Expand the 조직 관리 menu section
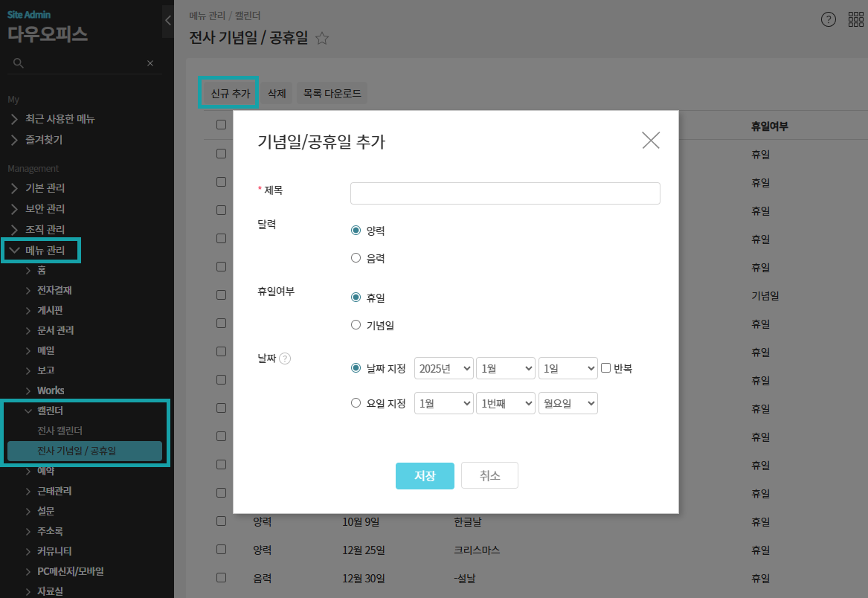This screenshot has width=868, height=598. [x=45, y=230]
